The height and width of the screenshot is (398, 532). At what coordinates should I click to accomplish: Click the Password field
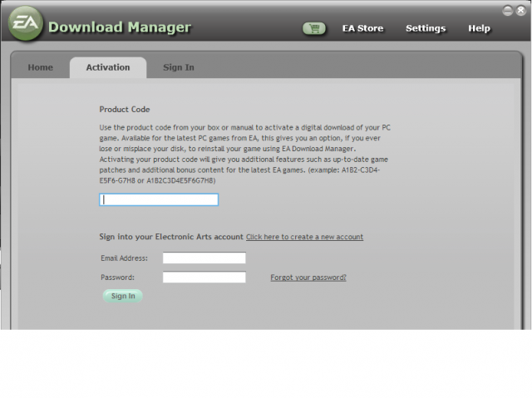pos(204,277)
